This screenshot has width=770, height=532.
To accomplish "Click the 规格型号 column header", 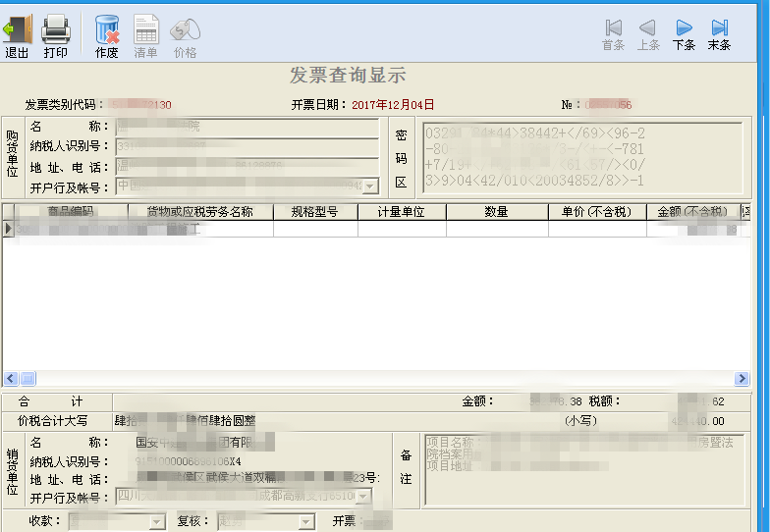I will pyautogui.click(x=315, y=212).
